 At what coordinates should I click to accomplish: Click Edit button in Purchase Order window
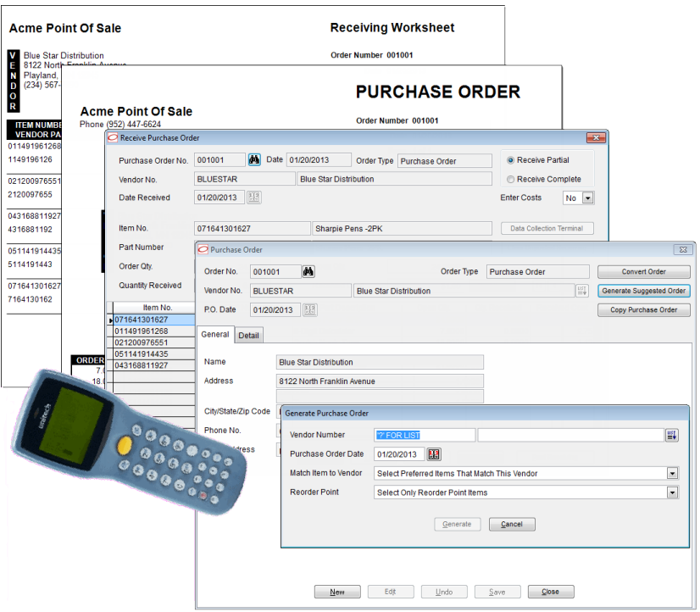tap(391, 592)
